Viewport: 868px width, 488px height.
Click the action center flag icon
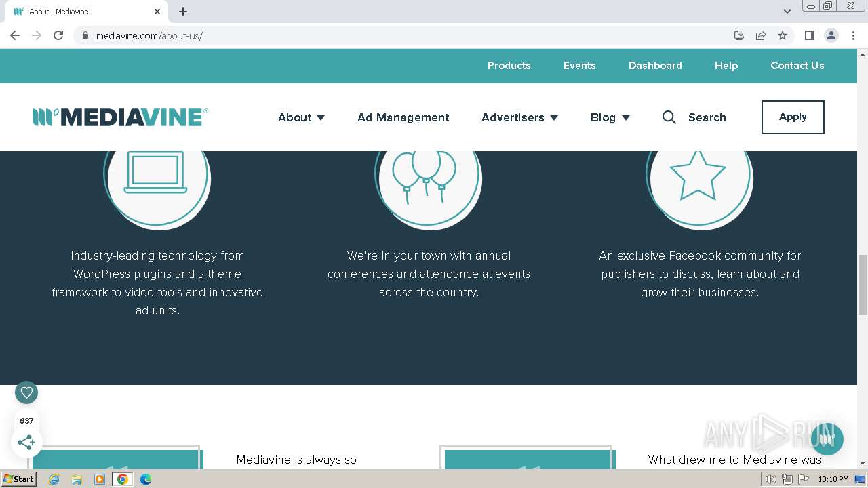(804, 479)
